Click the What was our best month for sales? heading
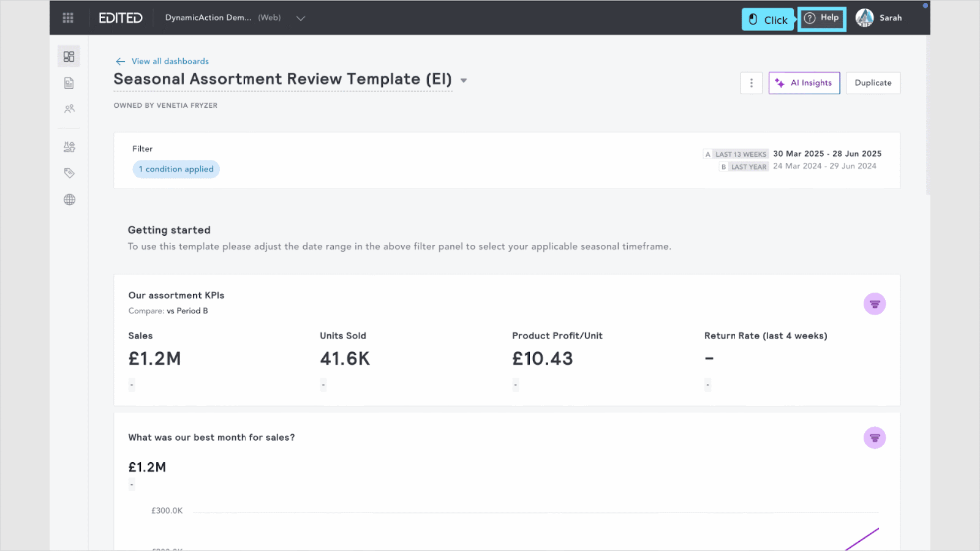Screen dimensions: 980x551 click(211, 437)
